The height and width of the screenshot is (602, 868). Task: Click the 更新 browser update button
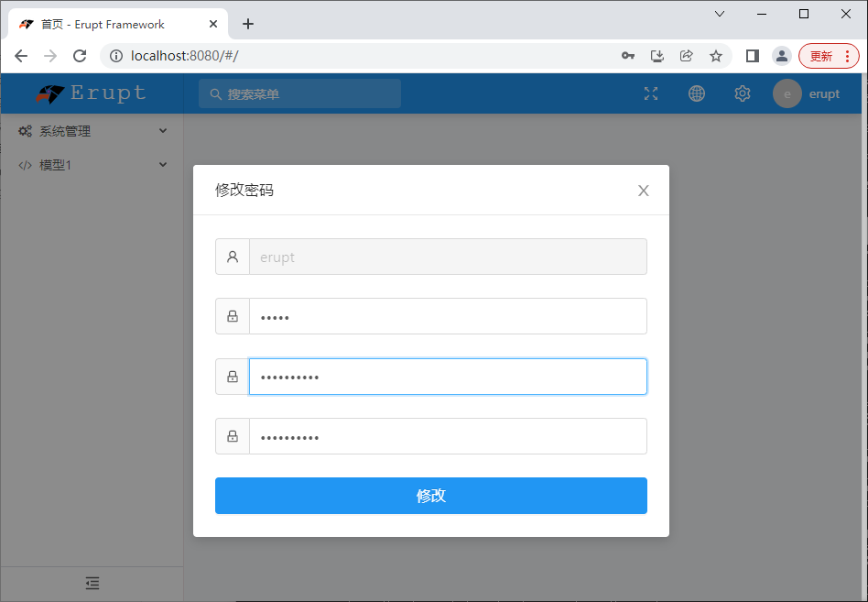point(829,56)
